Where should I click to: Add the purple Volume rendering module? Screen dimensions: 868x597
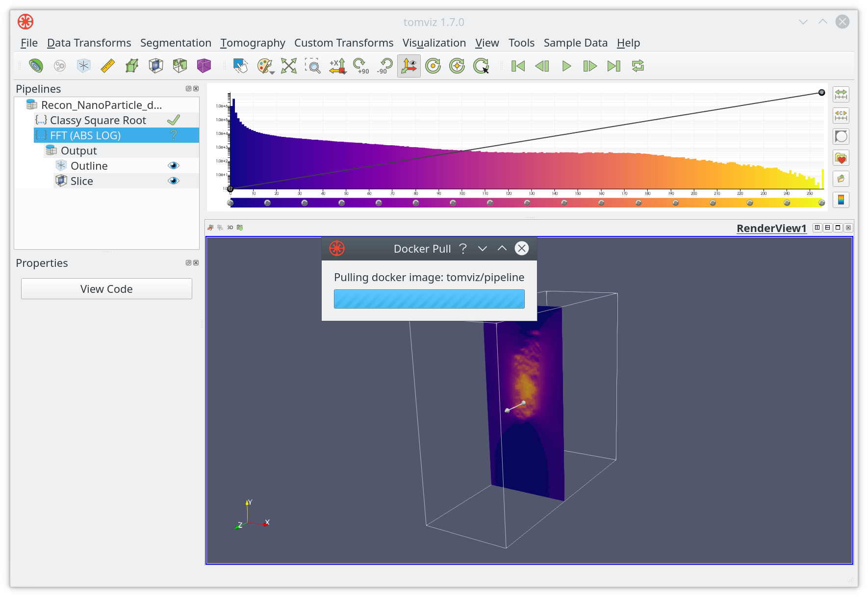(x=204, y=66)
